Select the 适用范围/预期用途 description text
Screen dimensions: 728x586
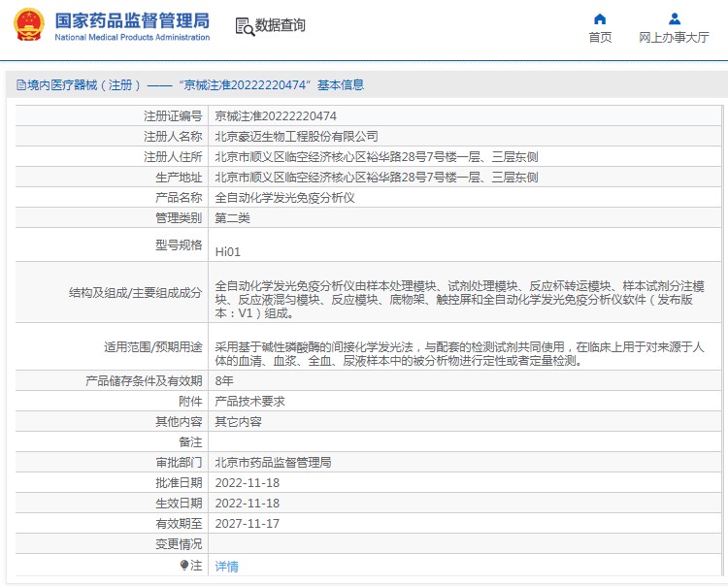pos(460,353)
